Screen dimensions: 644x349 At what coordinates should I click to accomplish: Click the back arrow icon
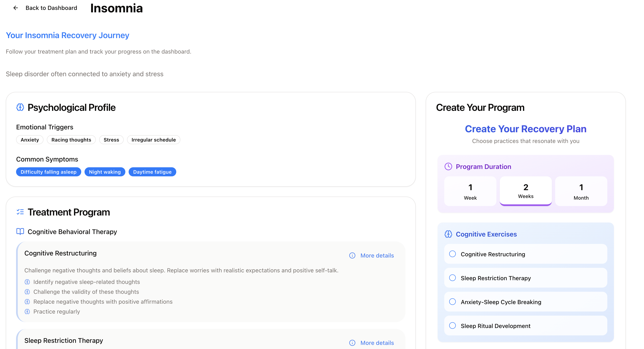coord(15,8)
